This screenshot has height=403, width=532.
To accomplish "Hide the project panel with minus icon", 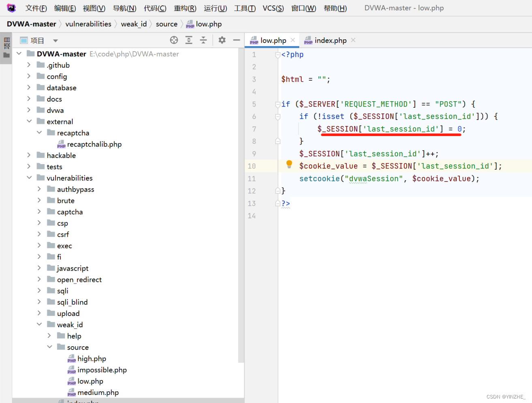I will (237, 40).
